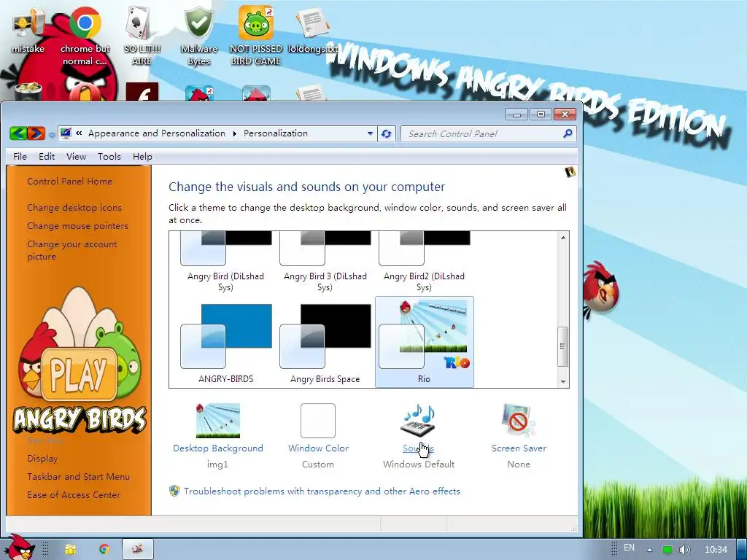Open Chrome from the taskbar

104,550
